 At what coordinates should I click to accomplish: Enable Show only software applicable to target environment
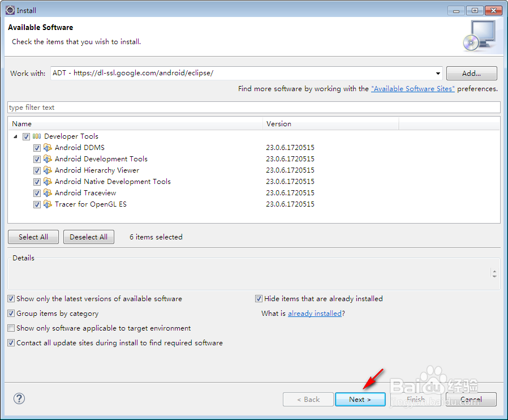pos(11,328)
